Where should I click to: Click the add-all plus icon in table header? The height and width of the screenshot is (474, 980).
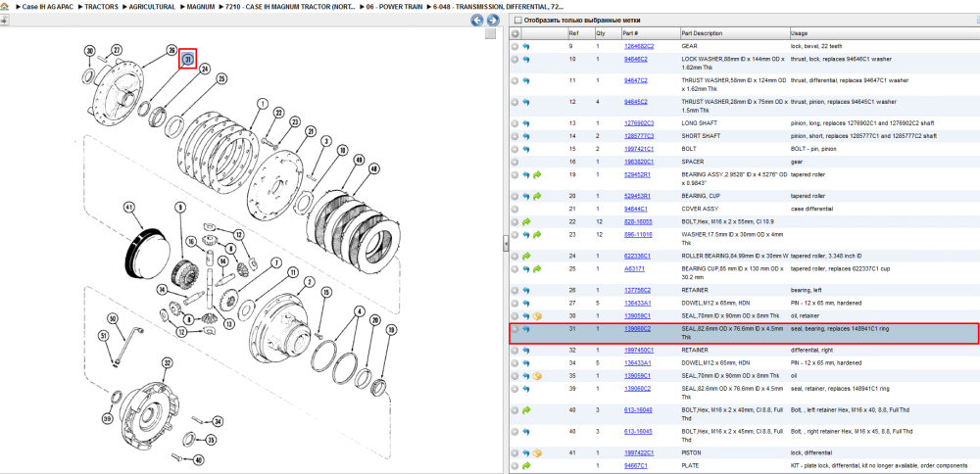pos(515,33)
